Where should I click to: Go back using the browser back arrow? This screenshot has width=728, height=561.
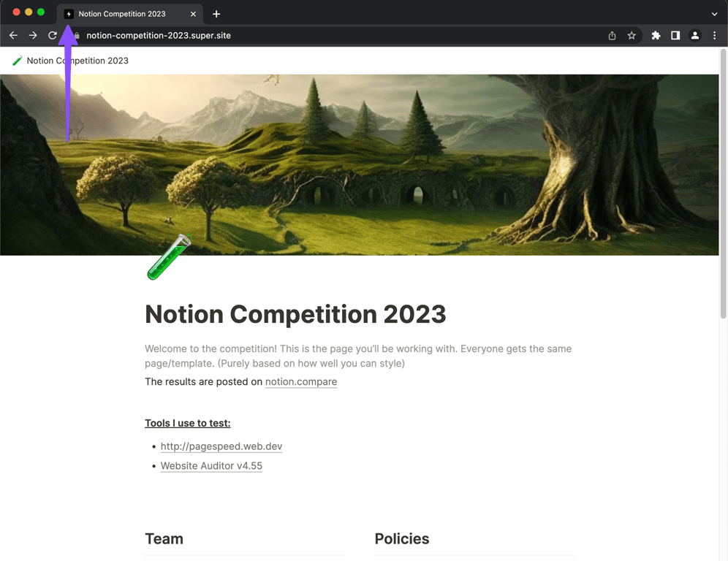[x=13, y=35]
